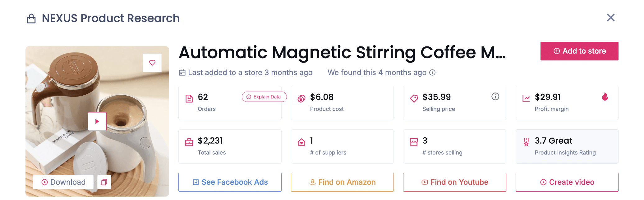Open Find on Youtube
The image size is (644, 200).
[x=454, y=182]
